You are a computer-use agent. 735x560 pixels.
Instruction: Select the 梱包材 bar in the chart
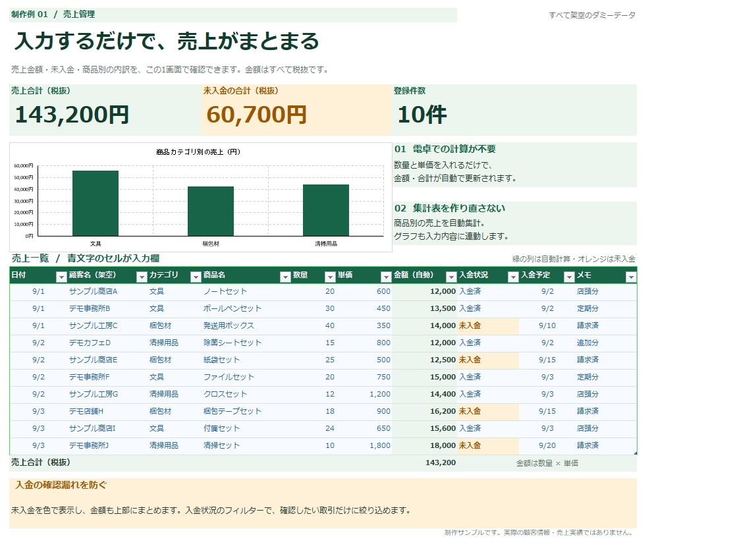(211, 211)
